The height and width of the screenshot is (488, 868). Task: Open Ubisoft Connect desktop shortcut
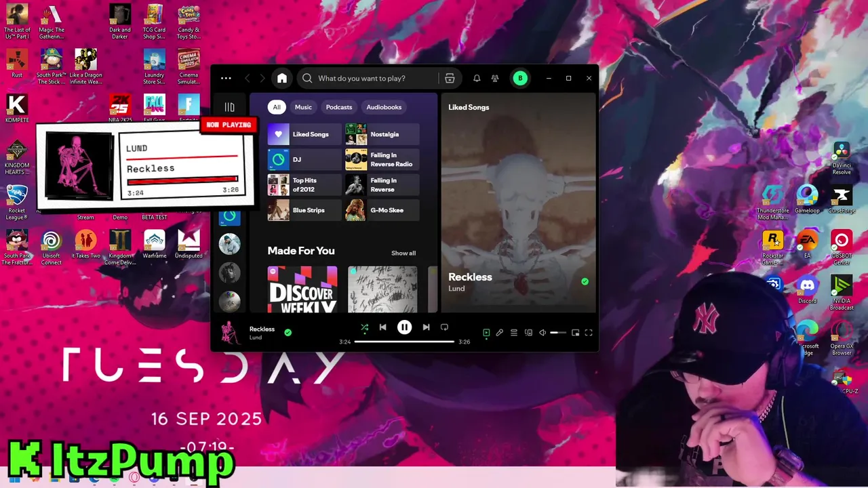pyautogui.click(x=51, y=247)
